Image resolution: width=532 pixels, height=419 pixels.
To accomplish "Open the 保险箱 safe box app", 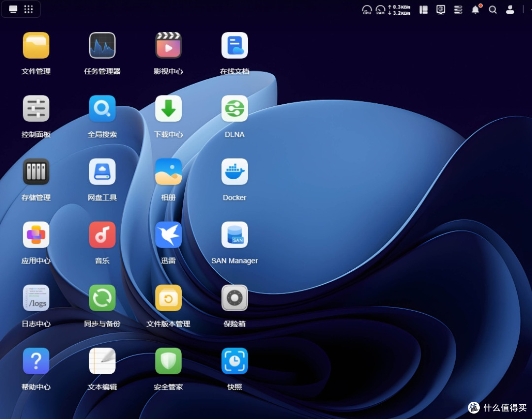I will click(x=234, y=298).
